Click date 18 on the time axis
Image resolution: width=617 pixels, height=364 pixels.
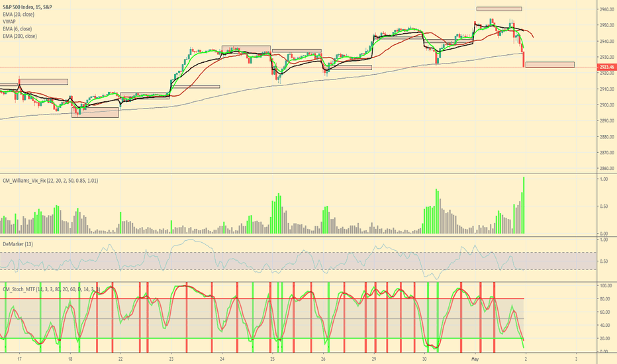(70, 359)
